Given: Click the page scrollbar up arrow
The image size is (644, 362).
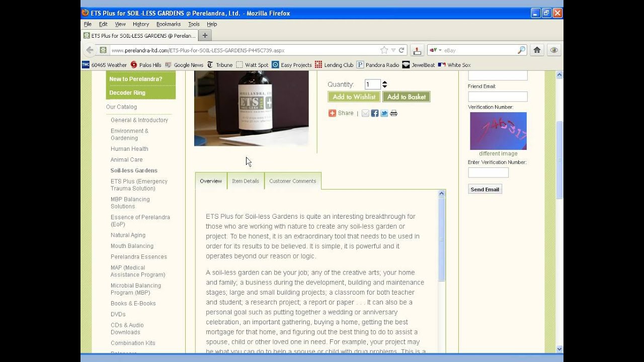Looking at the screenshot, I should (x=559, y=75).
